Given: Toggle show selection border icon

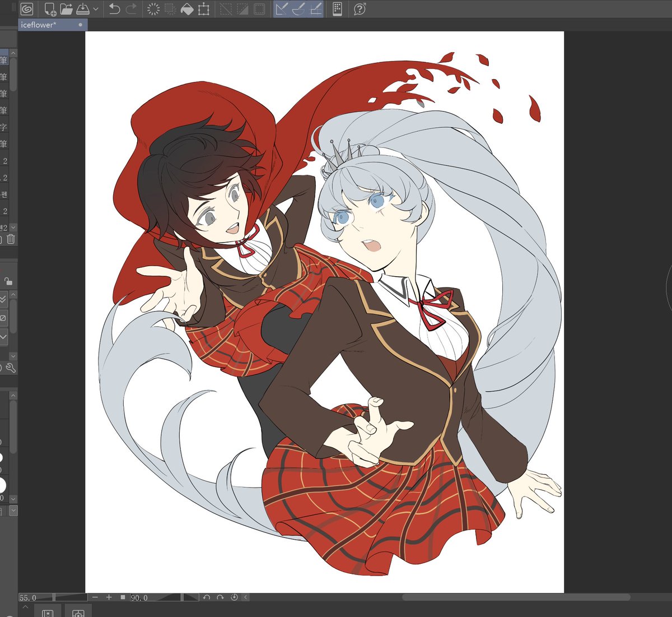Looking at the screenshot, I should (259, 9).
